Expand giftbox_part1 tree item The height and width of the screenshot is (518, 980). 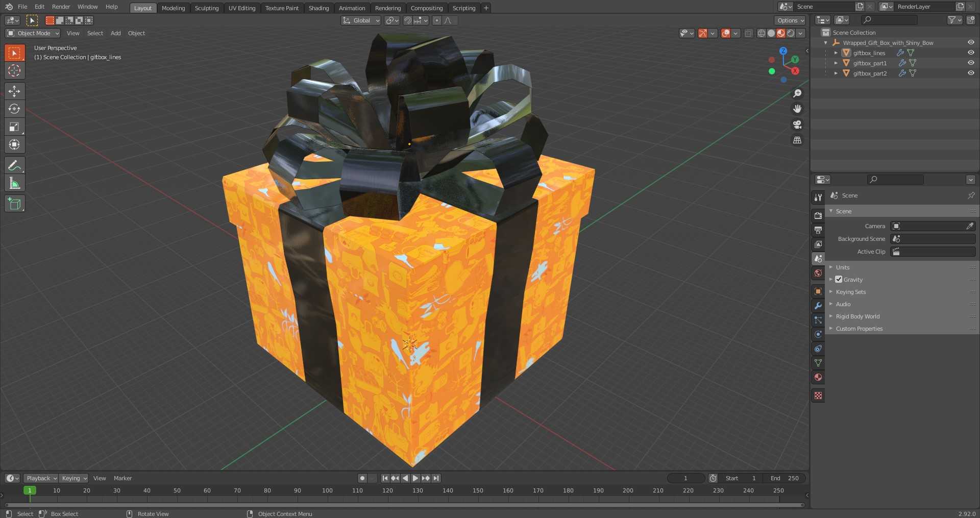point(836,63)
